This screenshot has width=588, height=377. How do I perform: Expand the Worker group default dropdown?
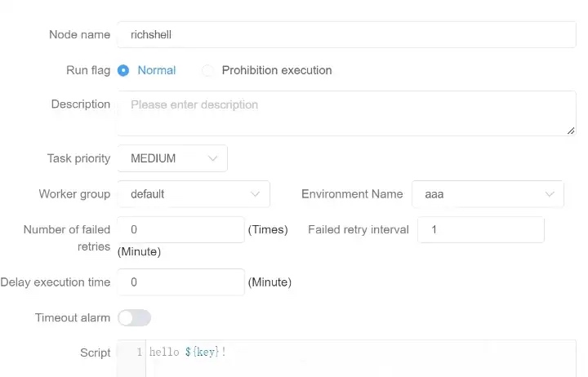tap(194, 194)
